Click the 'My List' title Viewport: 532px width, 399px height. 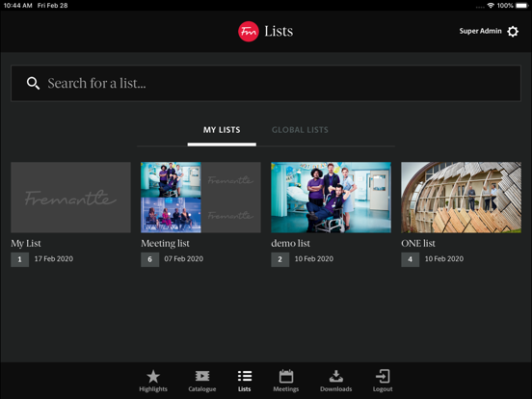pyautogui.click(x=26, y=244)
